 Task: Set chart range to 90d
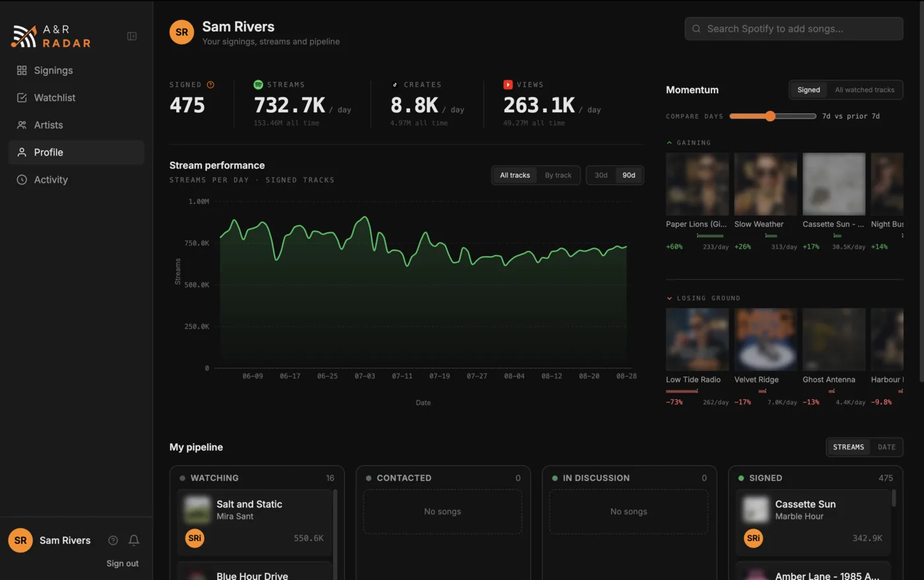click(x=629, y=176)
